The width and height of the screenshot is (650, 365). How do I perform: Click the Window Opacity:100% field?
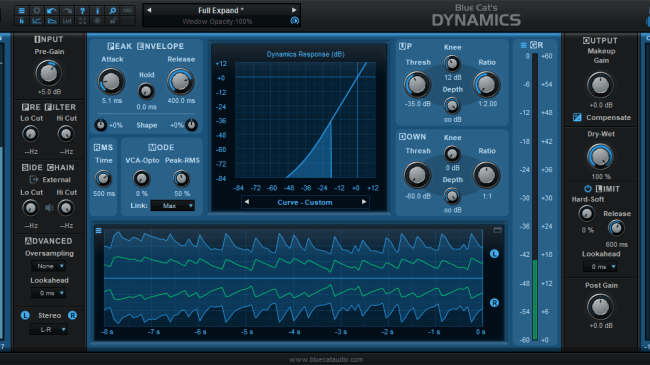217,21
